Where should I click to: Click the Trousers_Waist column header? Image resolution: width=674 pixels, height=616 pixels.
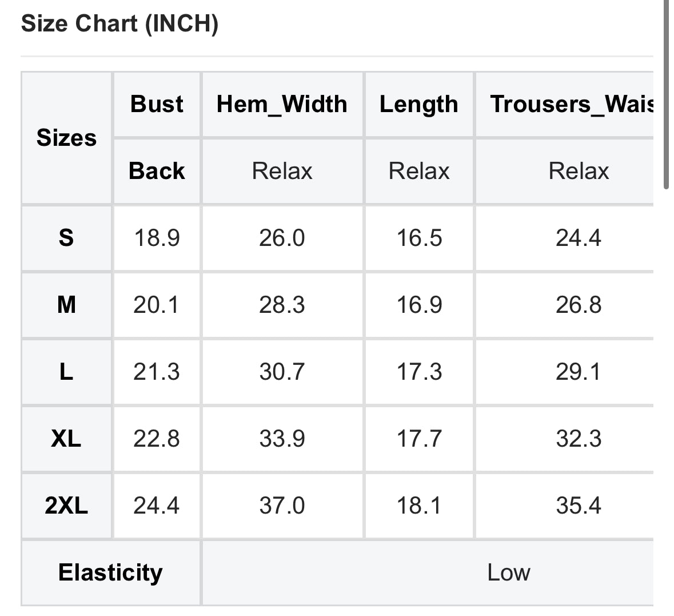pos(572,104)
